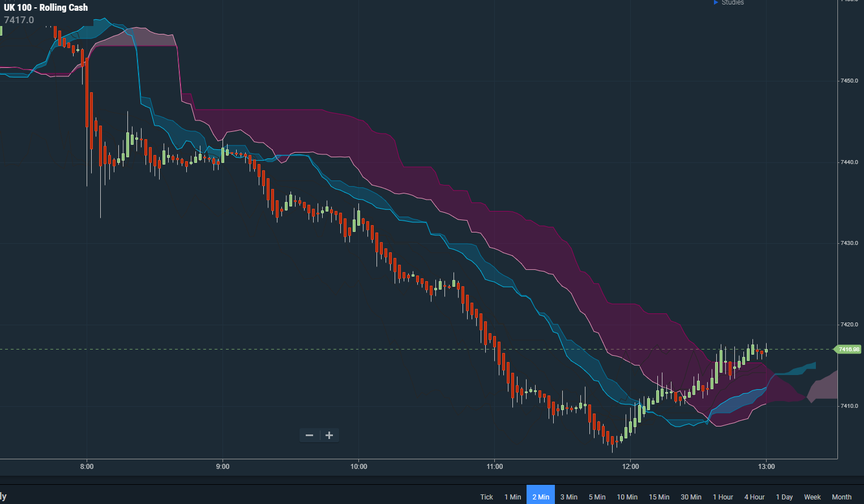Image resolution: width=864 pixels, height=504 pixels.
Task: Zoom out chart with minus button
Action: pyautogui.click(x=309, y=435)
